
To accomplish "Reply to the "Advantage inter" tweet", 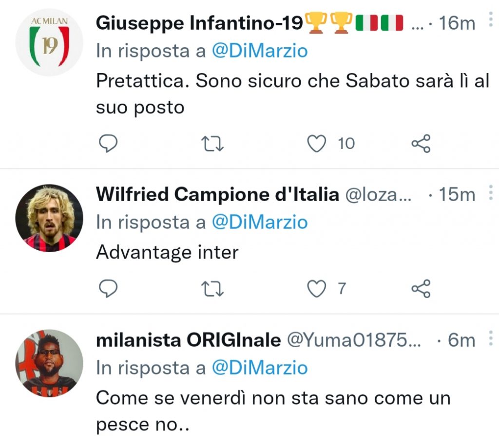I will 109,289.
